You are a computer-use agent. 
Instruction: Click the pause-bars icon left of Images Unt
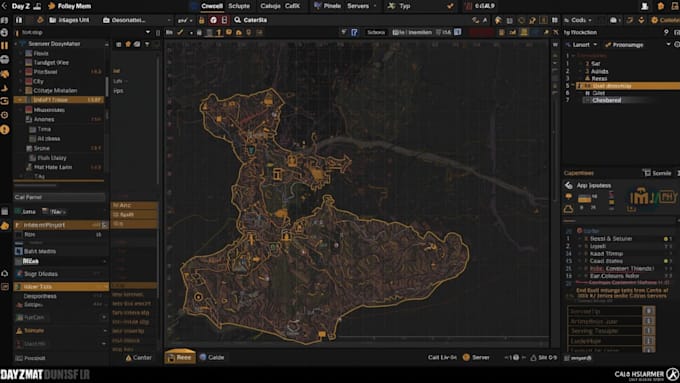click(19, 20)
